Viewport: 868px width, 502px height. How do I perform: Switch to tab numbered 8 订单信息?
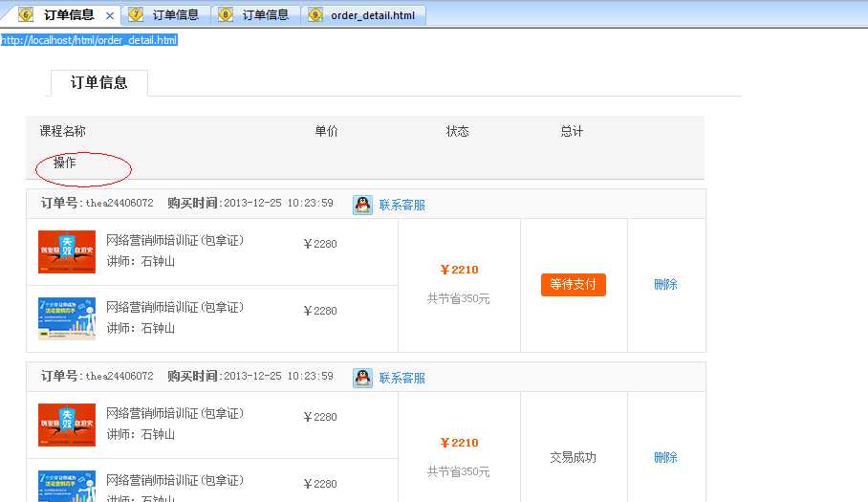coord(255,15)
